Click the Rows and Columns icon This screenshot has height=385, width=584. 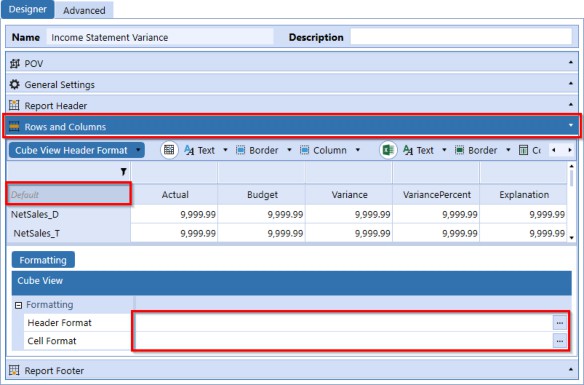[14, 127]
